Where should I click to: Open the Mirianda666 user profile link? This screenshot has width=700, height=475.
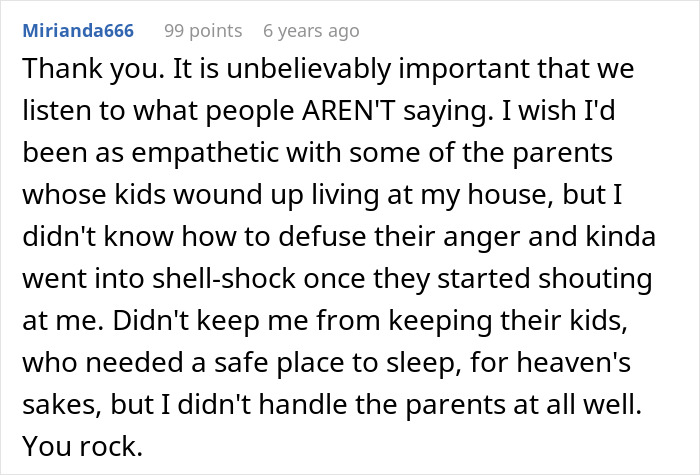(x=79, y=31)
